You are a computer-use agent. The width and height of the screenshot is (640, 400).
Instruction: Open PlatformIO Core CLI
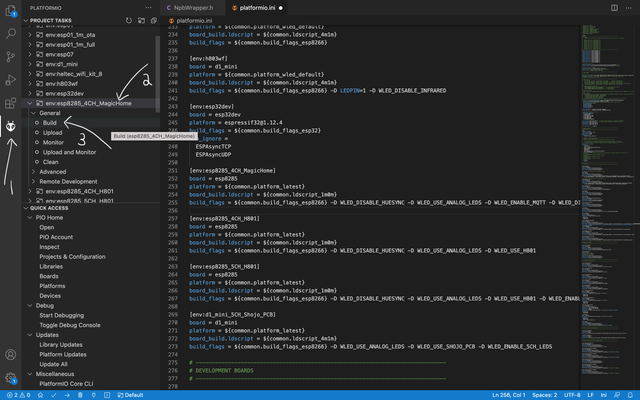tap(66, 384)
